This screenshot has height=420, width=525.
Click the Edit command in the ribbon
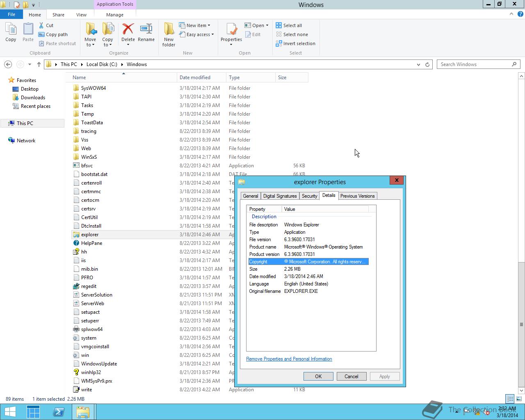click(x=253, y=34)
